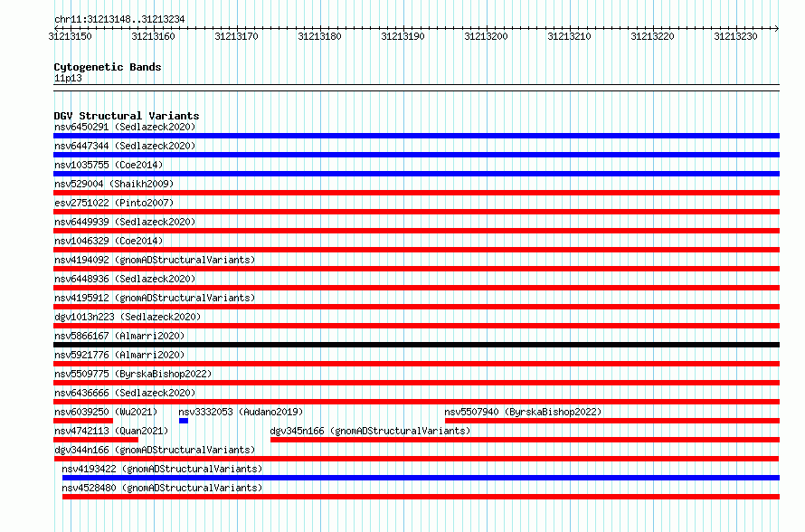Select the short red bar under nsv4742113
Image resolution: width=805 pixels, height=532 pixels.
click(96, 440)
